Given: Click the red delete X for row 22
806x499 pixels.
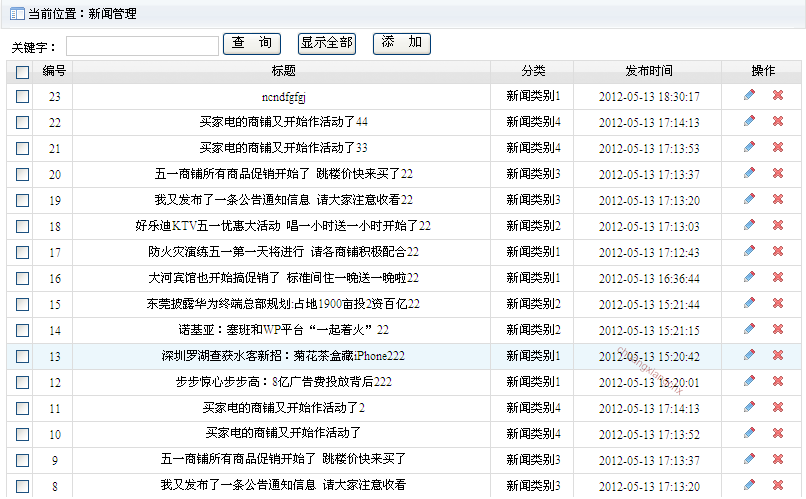Looking at the screenshot, I should pos(778,121).
